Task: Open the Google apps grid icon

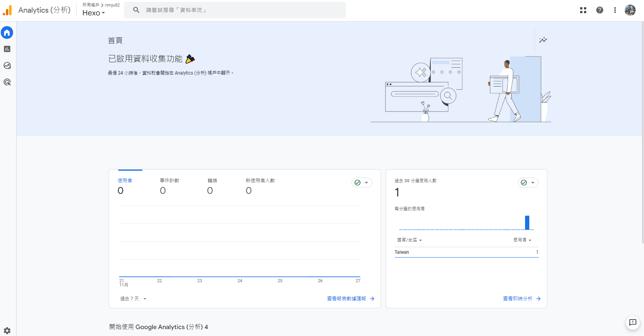Action: point(583,10)
